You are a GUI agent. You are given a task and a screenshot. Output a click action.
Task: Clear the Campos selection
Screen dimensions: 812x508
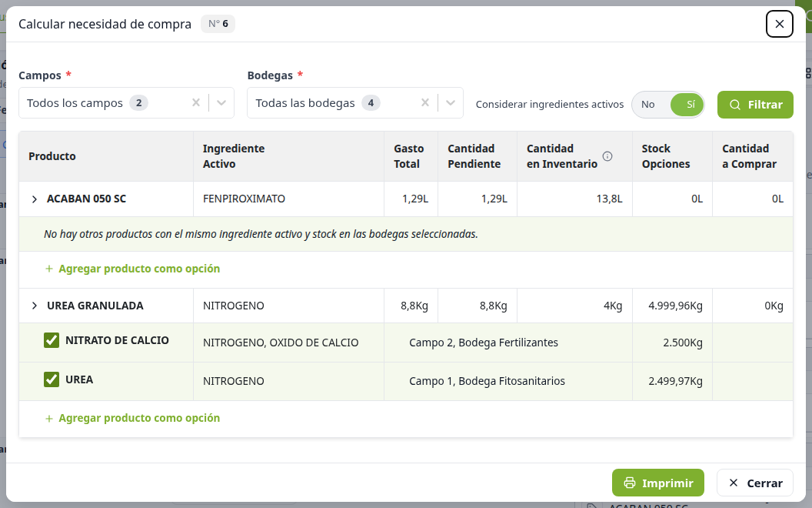click(196, 102)
